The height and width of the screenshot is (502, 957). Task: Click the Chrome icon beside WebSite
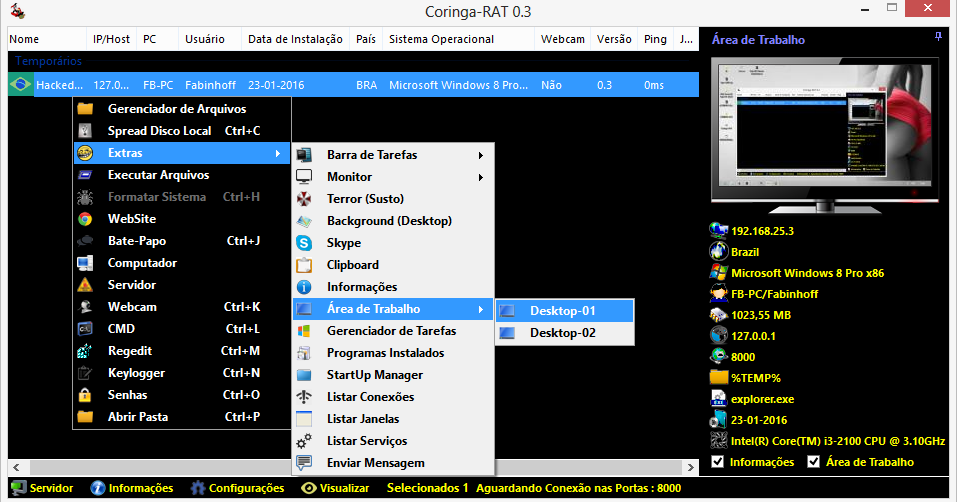click(85, 219)
